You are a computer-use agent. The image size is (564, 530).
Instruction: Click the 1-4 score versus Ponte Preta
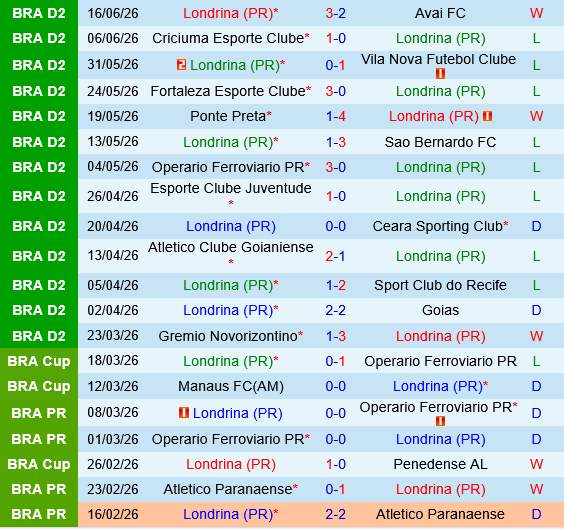pyautogui.click(x=335, y=116)
